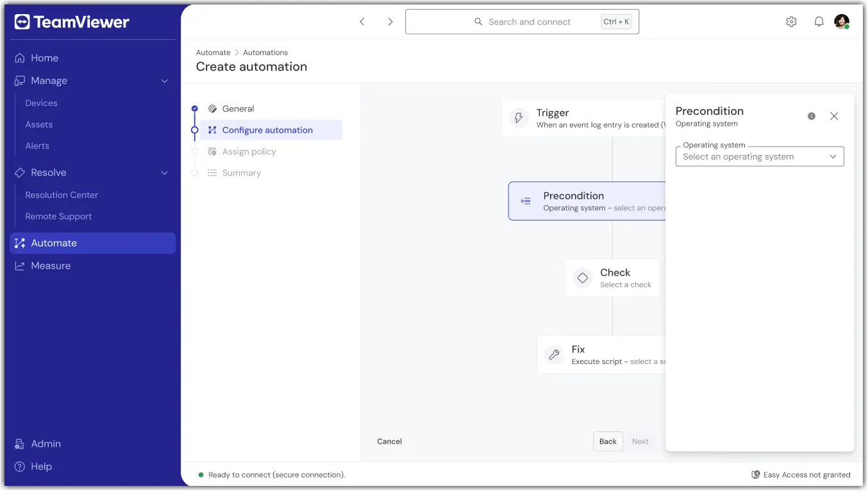The height and width of the screenshot is (491, 868).
Task: Select the Check node card
Action: click(x=612, y=278)
